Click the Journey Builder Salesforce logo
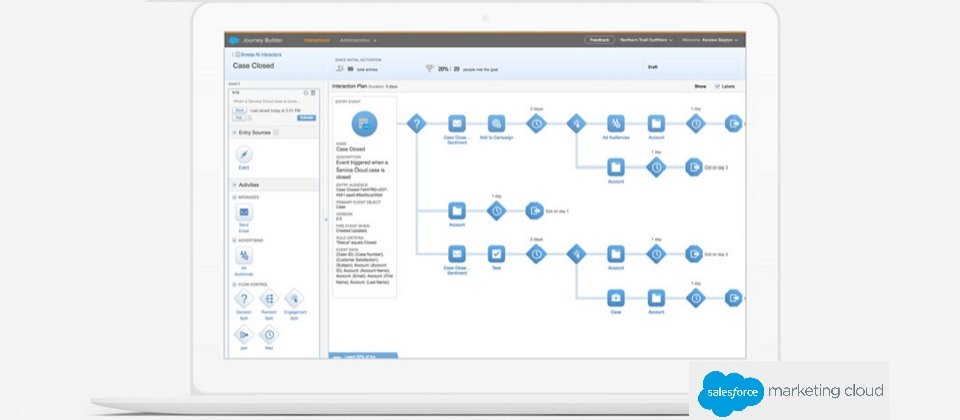This screenshot has width=960, height=420. point(234,40)
